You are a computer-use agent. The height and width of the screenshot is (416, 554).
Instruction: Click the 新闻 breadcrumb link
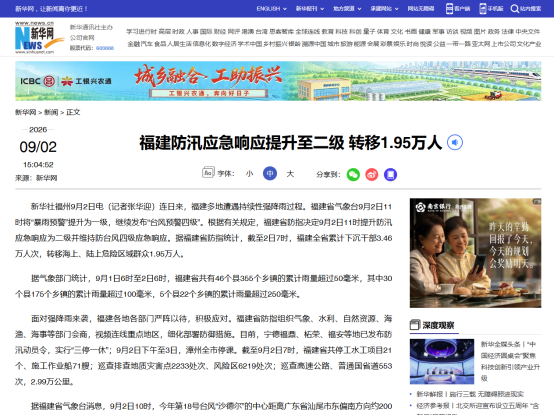coord(51,112)
